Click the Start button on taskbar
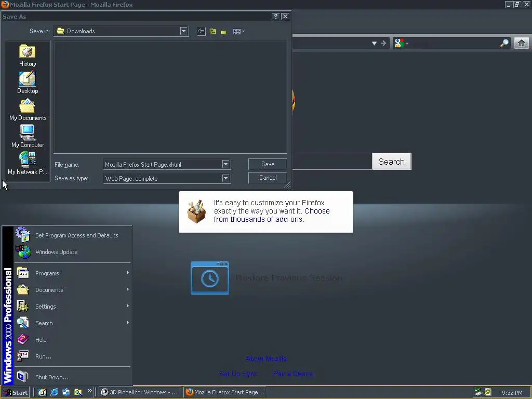This screenshot has width=532, height=399. pos(15,392)
